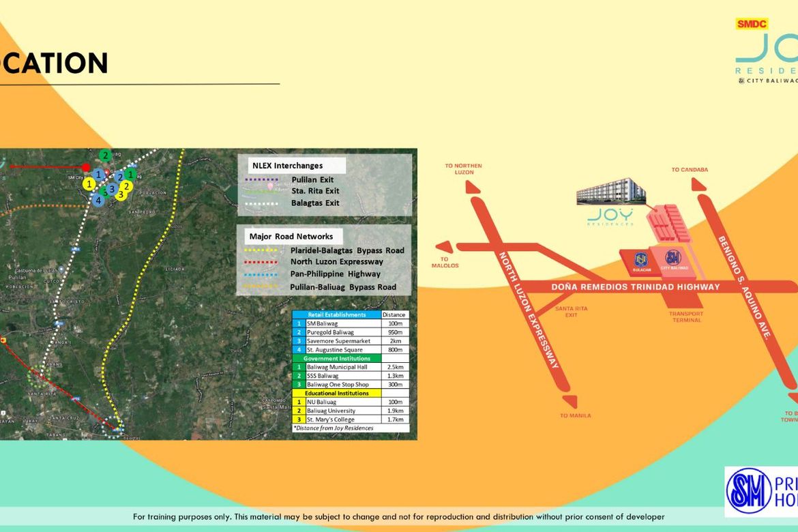Click the "St. Augustine Square" table row
Viewport: 798px width, 532px height.
click(351, 350)
